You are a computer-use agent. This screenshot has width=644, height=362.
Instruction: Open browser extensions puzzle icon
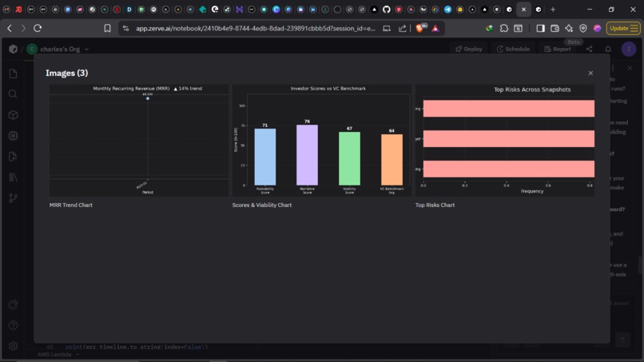[x=504, y=28]
